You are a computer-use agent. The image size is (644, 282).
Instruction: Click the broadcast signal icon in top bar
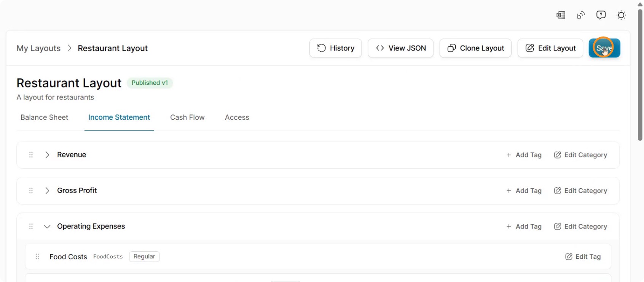click(x=581, y=15)
